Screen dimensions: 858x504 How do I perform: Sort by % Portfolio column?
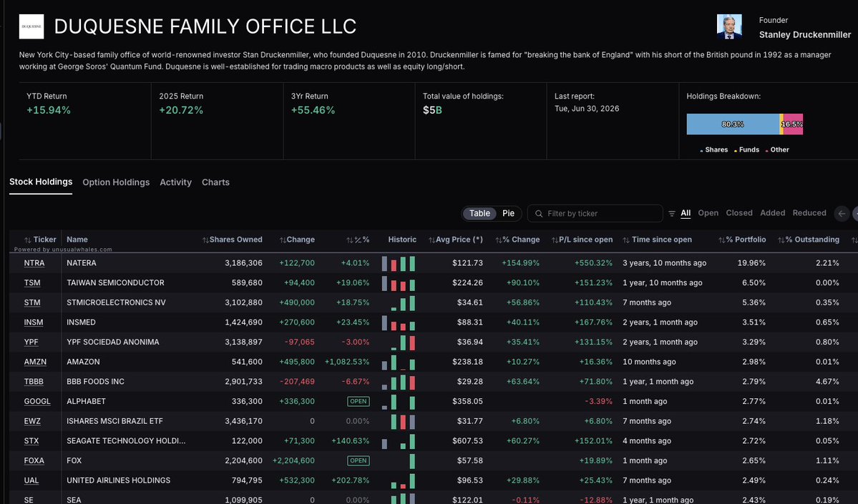click(742, 240)
